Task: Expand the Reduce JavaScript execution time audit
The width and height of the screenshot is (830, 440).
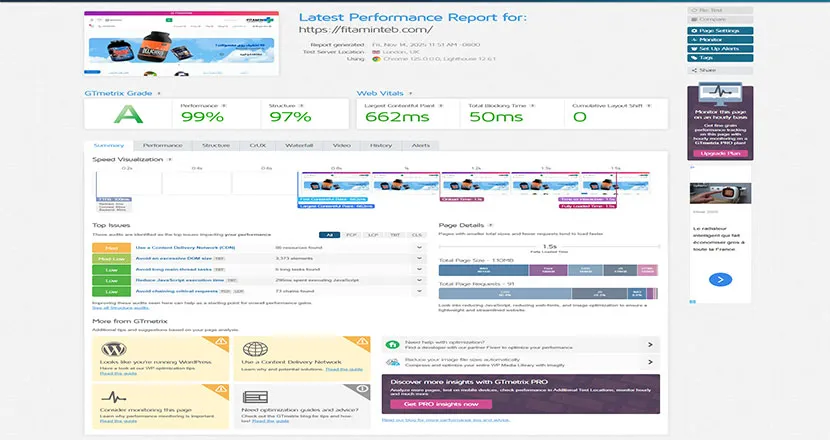Action: [x=421, y=280]
